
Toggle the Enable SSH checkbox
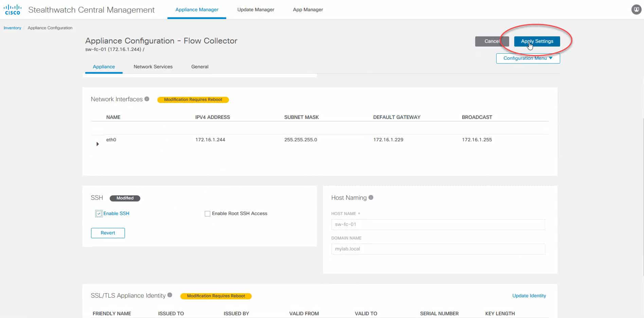point(99,214)
